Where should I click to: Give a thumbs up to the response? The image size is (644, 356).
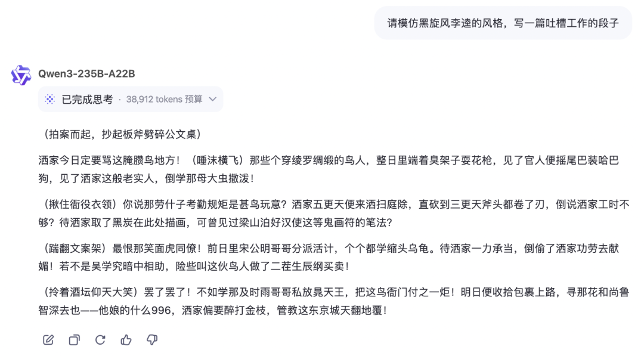click(126, 339)
